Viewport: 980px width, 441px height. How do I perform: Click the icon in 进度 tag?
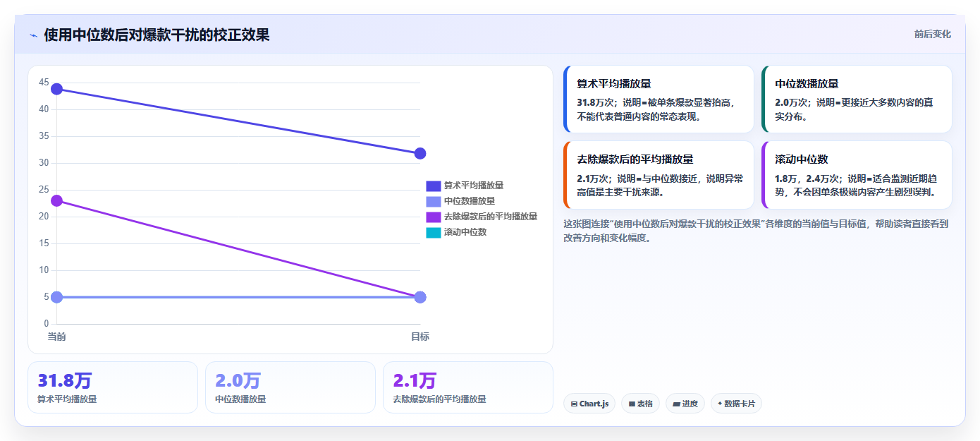(x=676, y=404)
